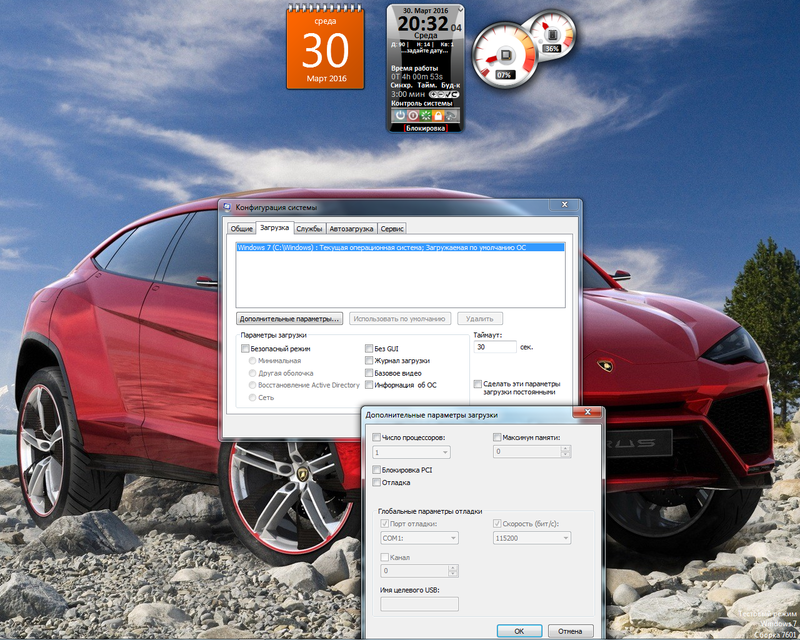800x640 pixels.
Task: Check the Максимум памяти option
Action: pyautogui.click(x=498, y=438)
